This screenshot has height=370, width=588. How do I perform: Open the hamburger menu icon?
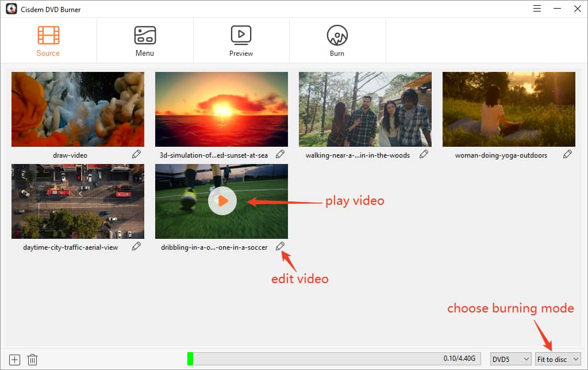537,9
